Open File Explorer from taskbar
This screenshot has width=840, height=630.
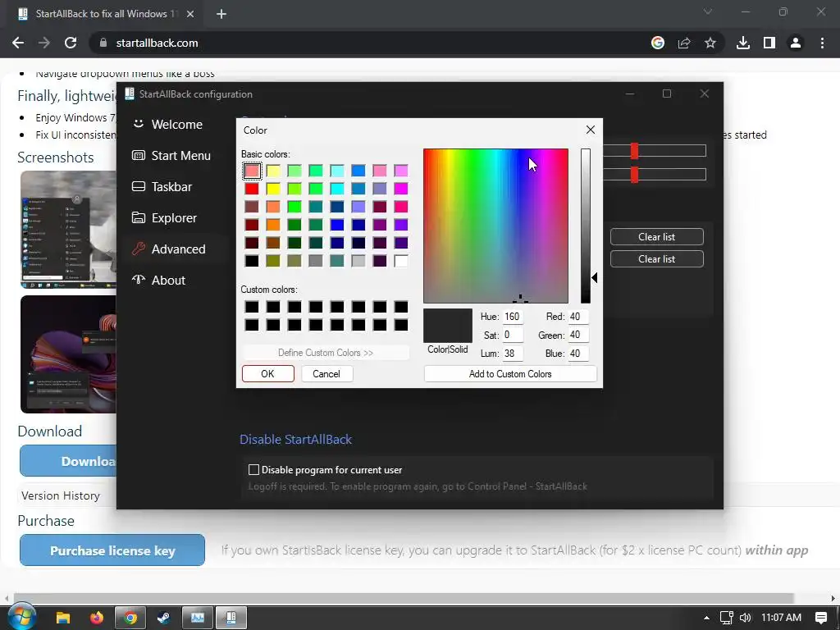click(x=63, y=618)
